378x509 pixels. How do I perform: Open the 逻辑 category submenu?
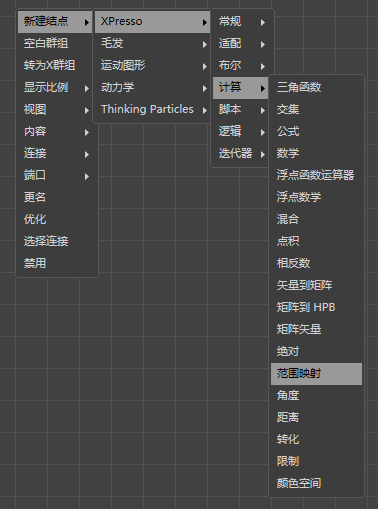(x=241, y=131)
